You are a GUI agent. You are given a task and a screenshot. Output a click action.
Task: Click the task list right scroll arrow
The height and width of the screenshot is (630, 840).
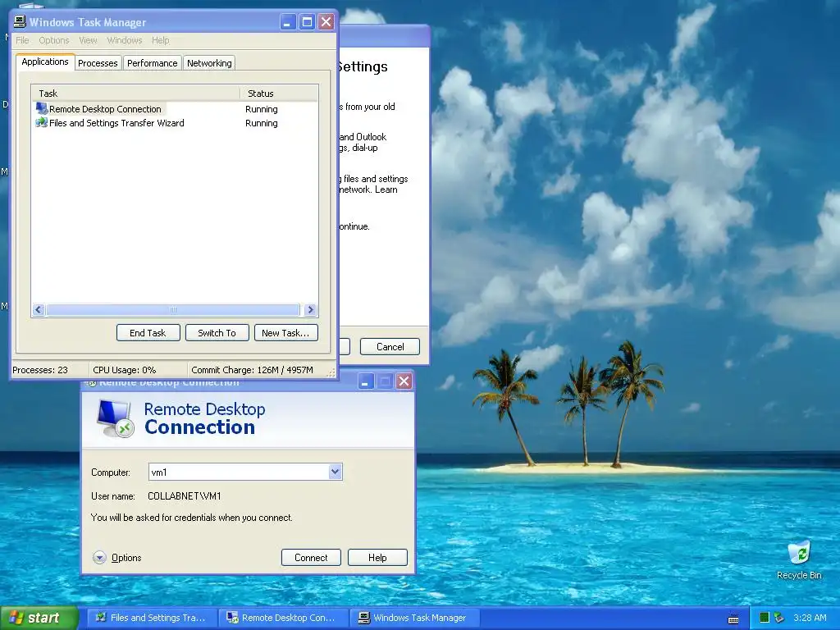click(x=310, y=309)
